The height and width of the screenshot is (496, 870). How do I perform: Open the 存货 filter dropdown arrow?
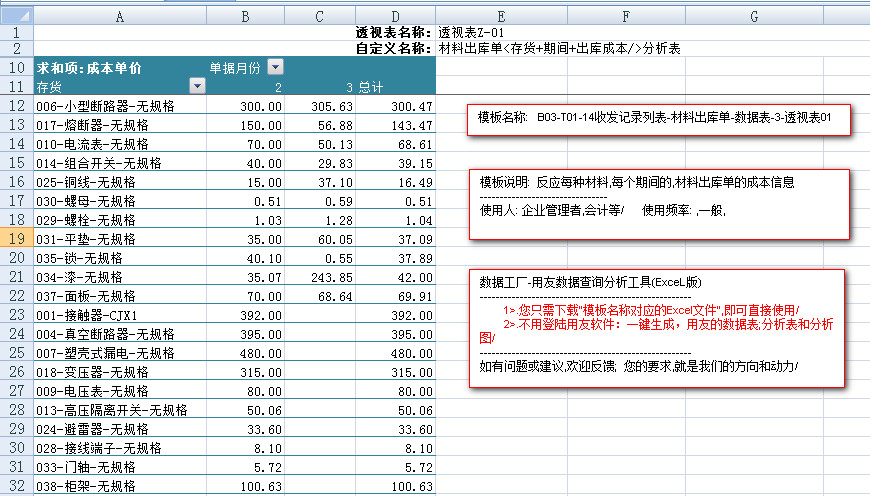tap(197, 87)
